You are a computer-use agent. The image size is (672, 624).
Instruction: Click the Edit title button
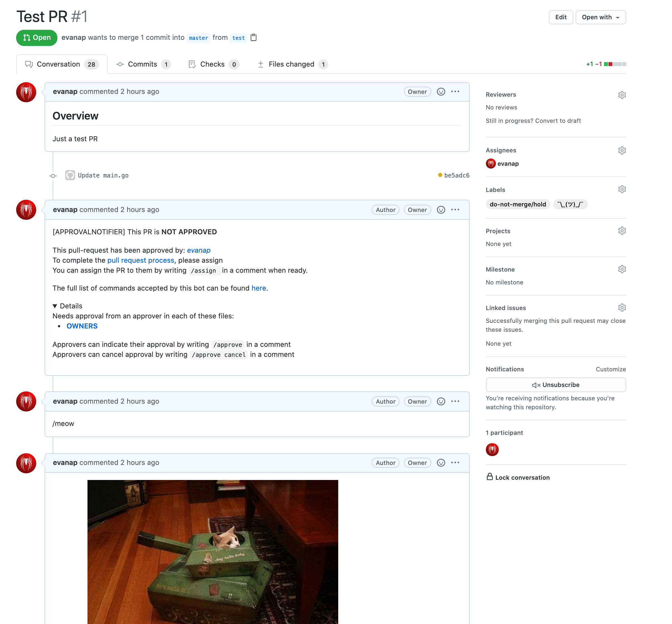[561, 17]
